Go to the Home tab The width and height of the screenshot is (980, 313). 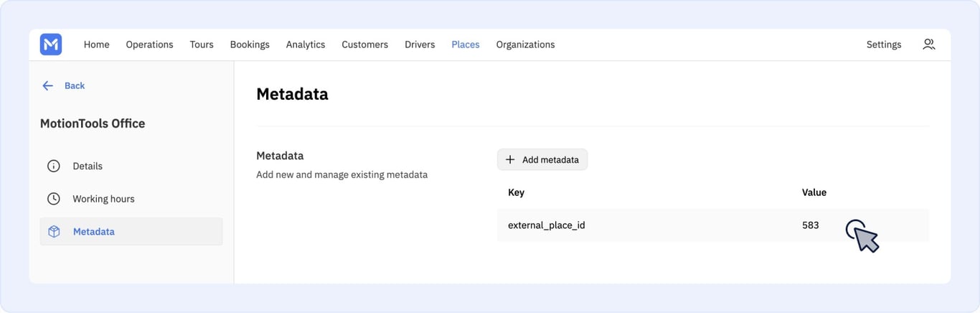(x=97, y=45)
